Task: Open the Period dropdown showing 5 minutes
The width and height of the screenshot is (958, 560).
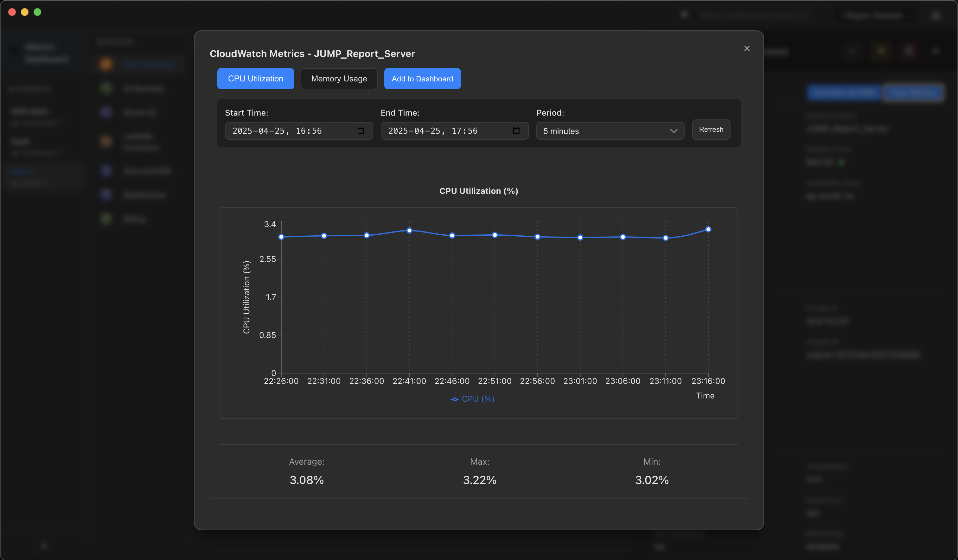Action: tap(610, 131)
